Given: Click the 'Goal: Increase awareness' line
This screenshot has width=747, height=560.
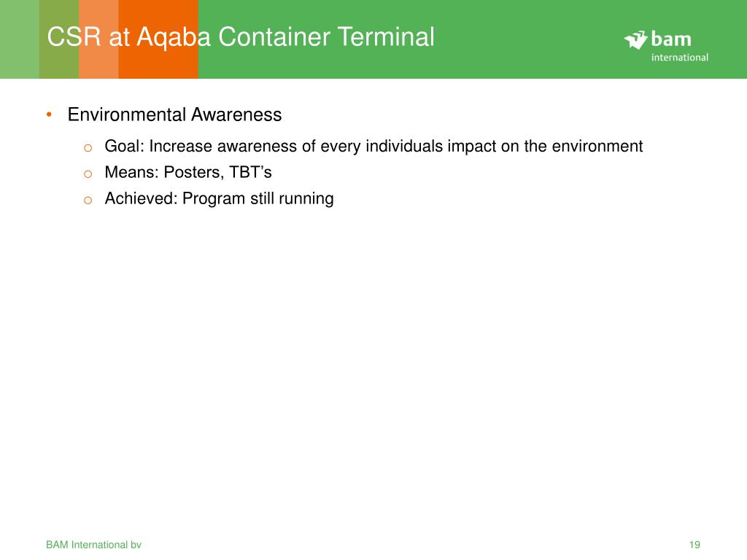Looking at the screenshot, I should tap(373, 147).
